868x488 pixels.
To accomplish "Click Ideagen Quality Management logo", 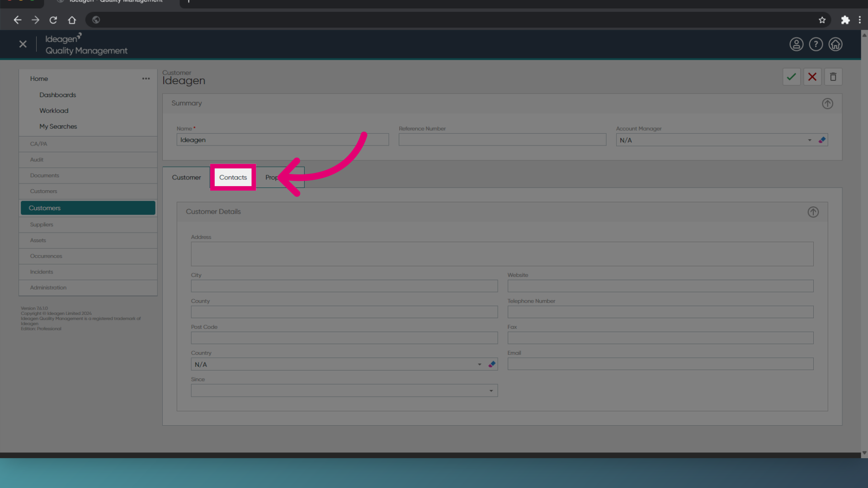I will [x=86, y=44].
